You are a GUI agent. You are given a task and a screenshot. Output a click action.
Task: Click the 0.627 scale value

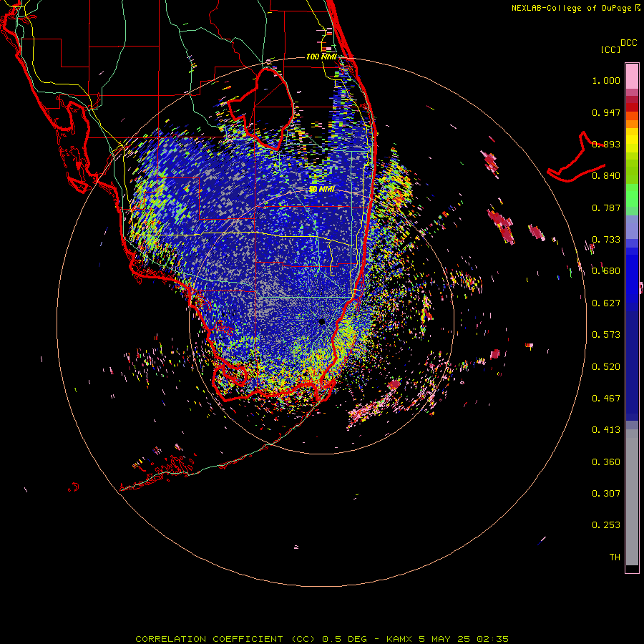click(606, 303)
